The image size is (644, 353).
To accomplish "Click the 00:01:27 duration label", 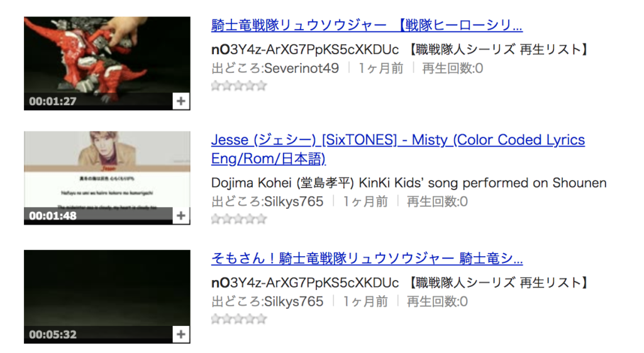I will [x=53, y=101].
